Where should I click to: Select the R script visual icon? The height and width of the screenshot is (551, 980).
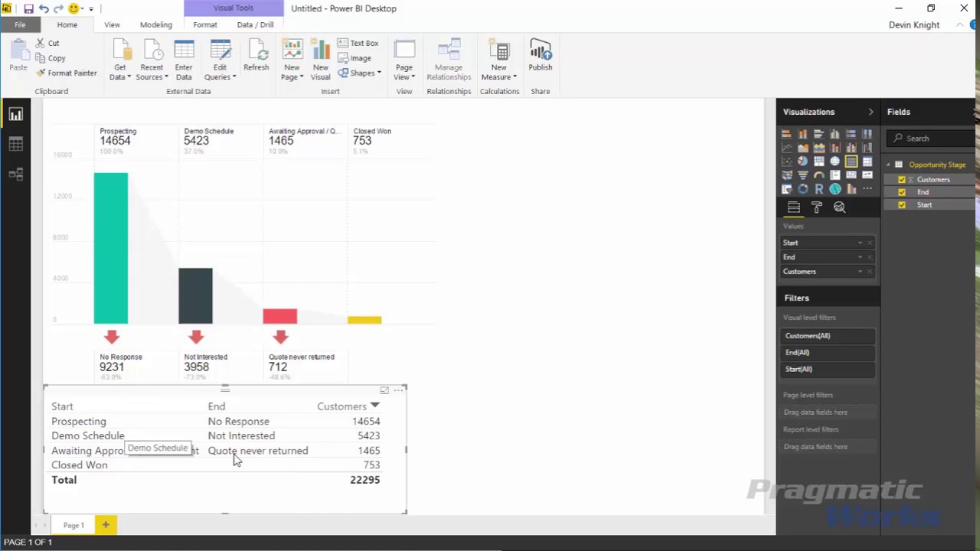[819, 189]
